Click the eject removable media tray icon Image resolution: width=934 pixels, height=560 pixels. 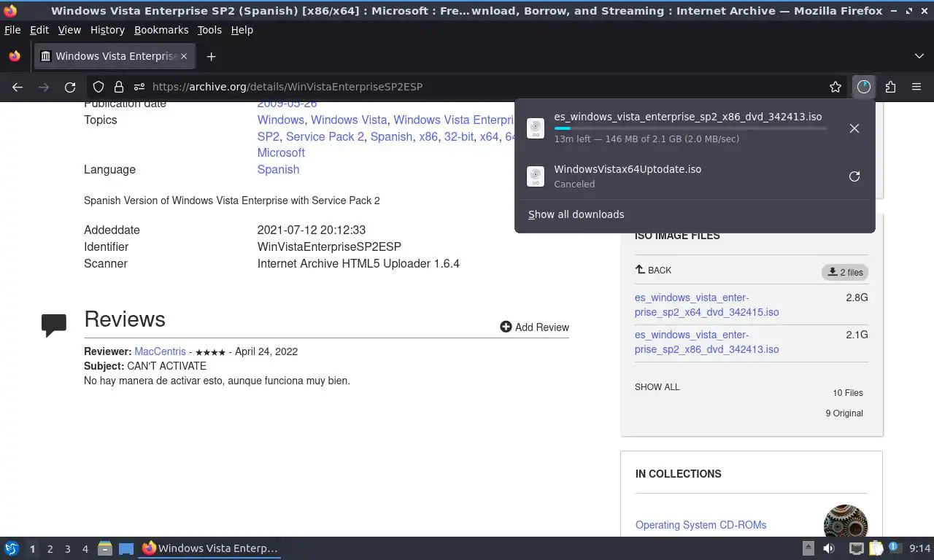(808, 548)
